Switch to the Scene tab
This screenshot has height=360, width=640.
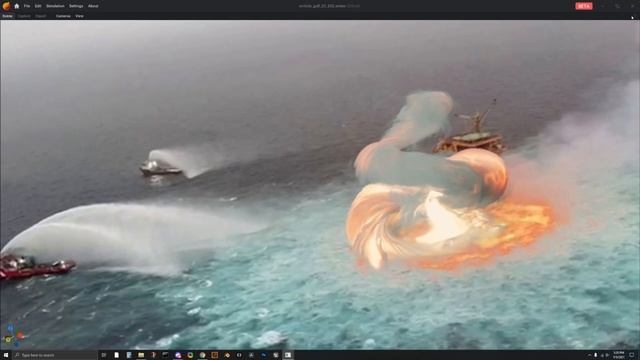point(7,16)
